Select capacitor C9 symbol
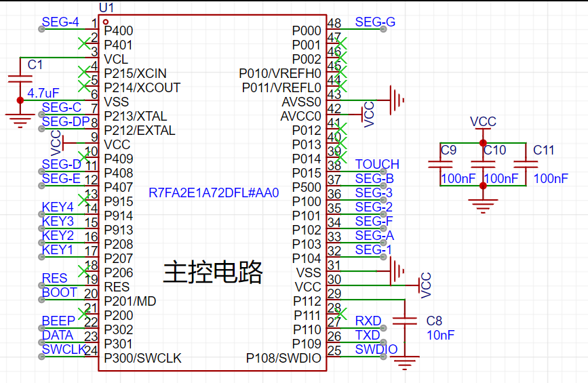 point(440,164)
